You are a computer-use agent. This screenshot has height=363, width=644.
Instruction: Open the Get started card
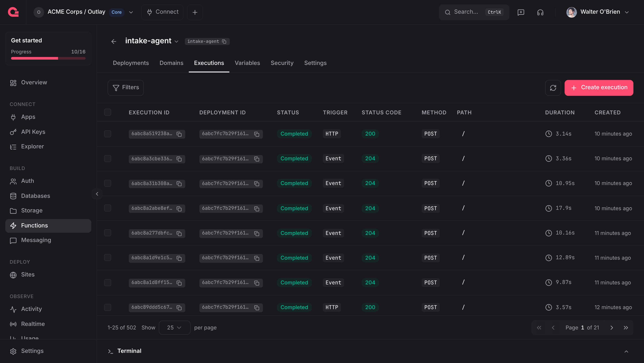[48, 49]
